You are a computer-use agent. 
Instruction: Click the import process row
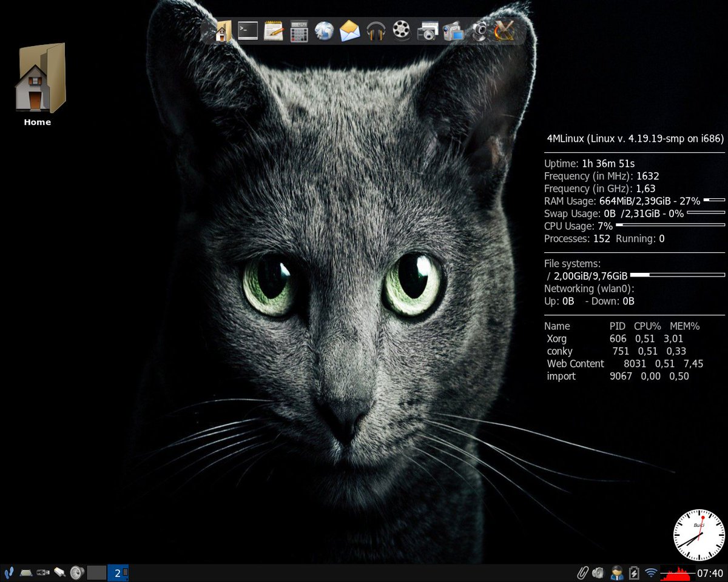tap(618, 376)
